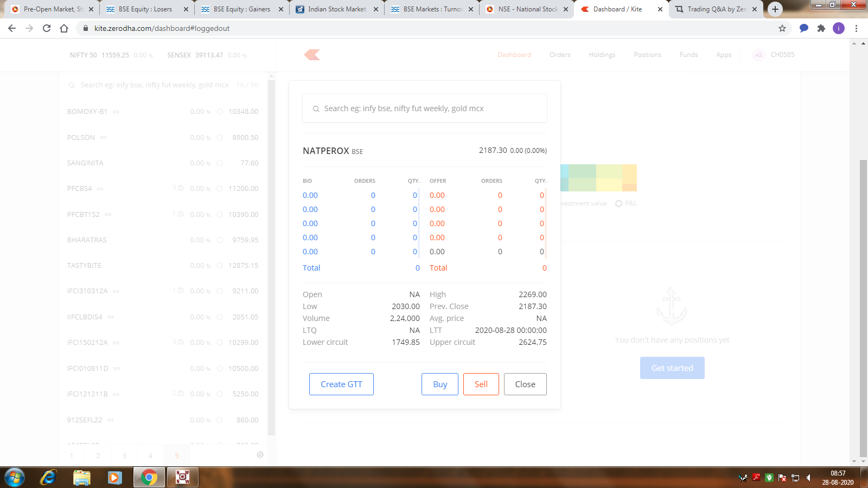Click the holdings briefcase icon on PFCBS4 row
This screenshot has height=488, width=868.
point(181,188)
